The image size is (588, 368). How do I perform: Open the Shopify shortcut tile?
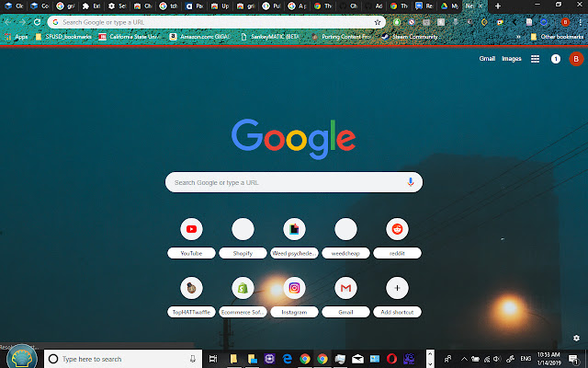click(x=243, y=238)
